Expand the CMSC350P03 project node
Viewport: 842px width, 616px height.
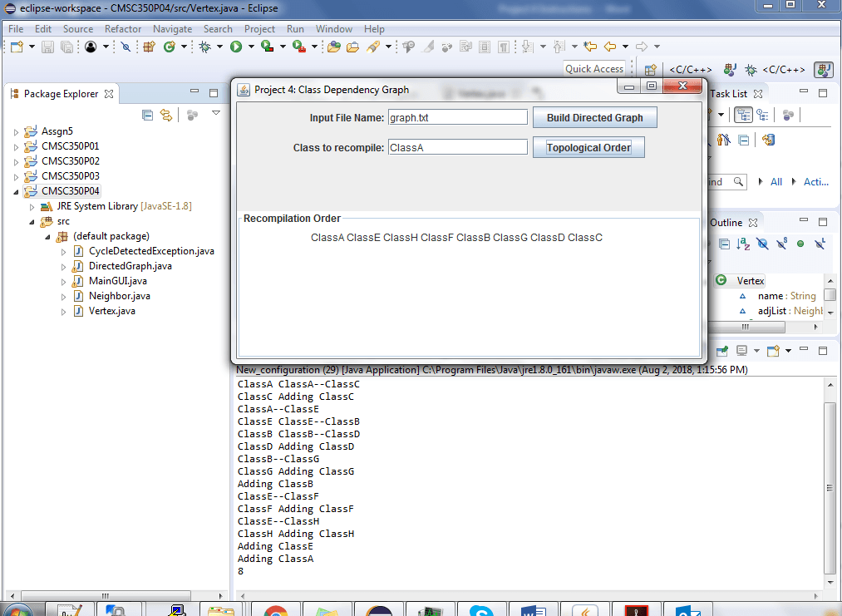[x=16, y=177]
